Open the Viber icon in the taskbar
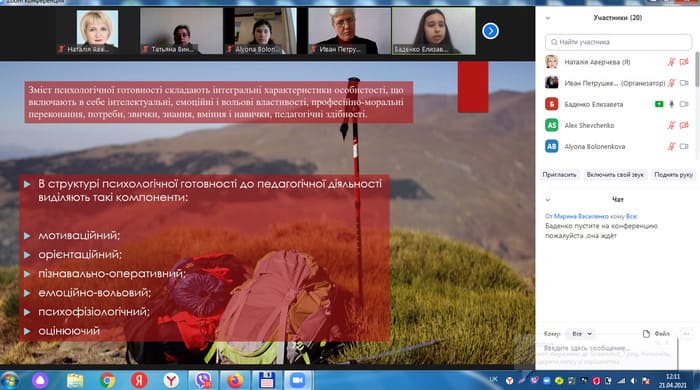Image resolution: width=700 pixels, height=390 pixels. [x=204, y=381]
